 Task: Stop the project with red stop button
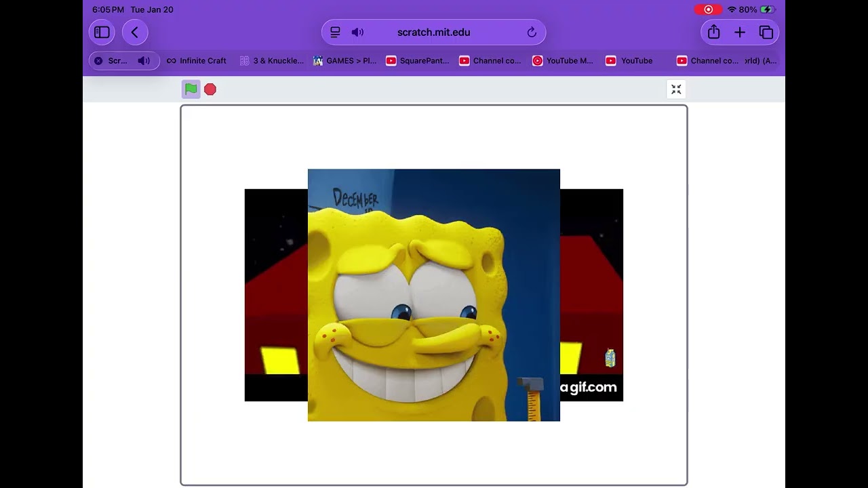tap(210, 89)
